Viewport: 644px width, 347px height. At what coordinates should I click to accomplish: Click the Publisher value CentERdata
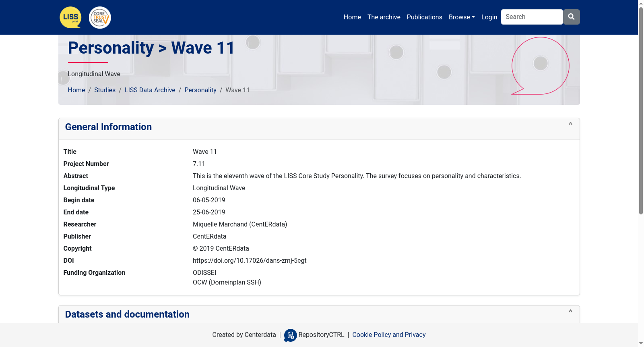click(x=209, y=236)
